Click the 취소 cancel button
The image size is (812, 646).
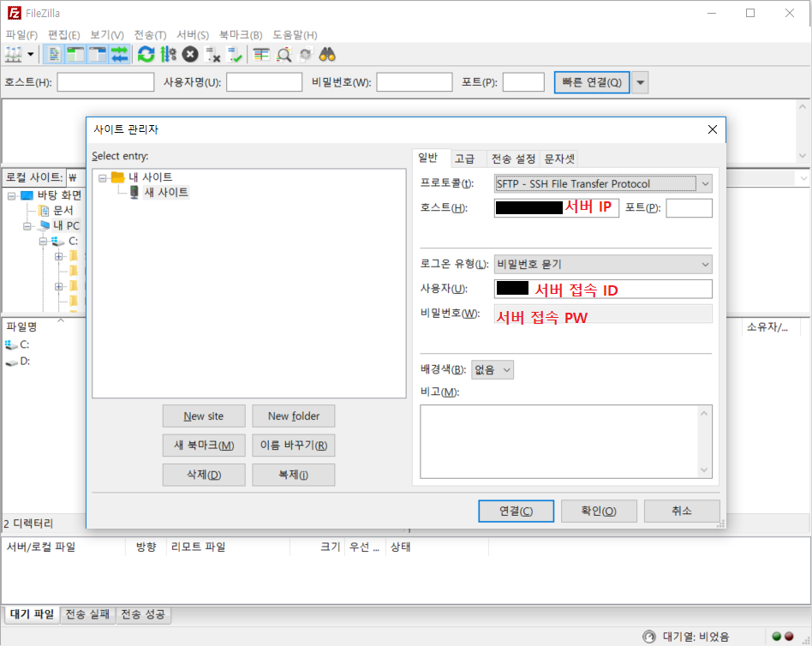[x=682, y=511]
